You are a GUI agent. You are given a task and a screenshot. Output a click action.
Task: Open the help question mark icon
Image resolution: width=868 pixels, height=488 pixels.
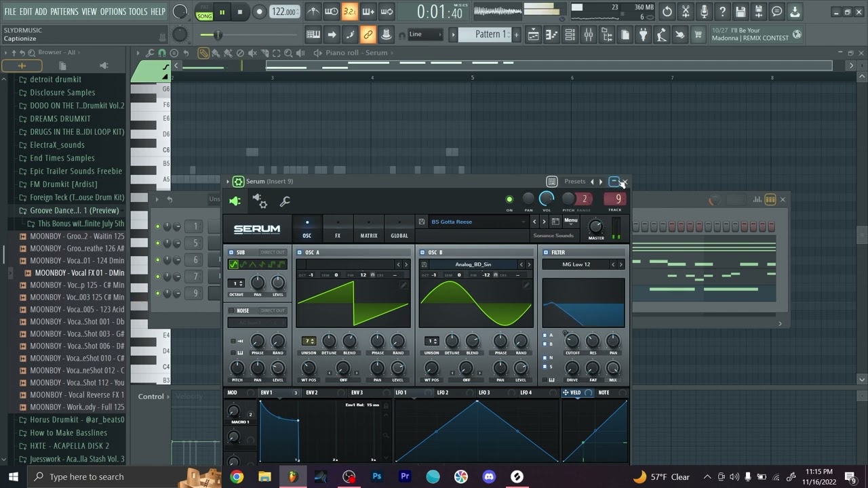point(722,12)
